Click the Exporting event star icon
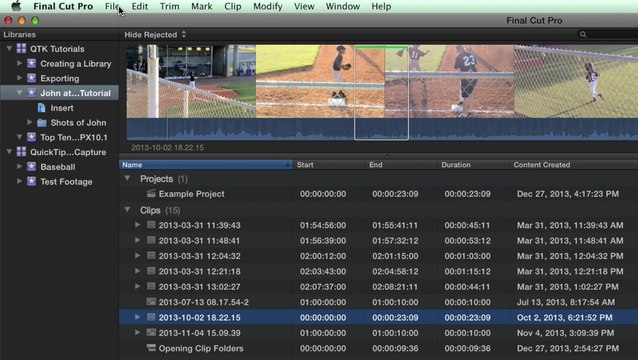Screen dimensions: 638x360 point(31,78)
